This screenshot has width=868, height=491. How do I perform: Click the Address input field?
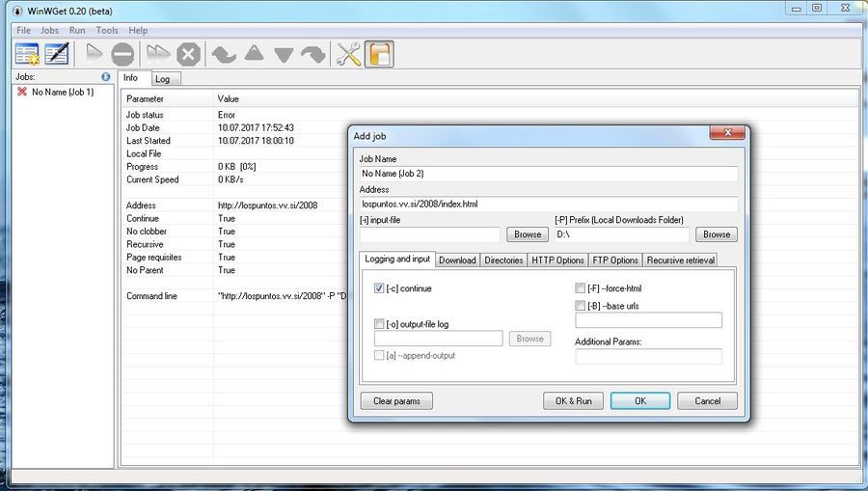tap(549, 205)
